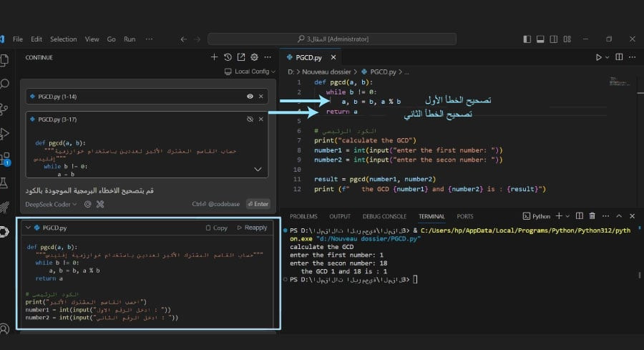Split the editor to the right
Viewport: 644px width, 350px height.
[x=619, y=57]
